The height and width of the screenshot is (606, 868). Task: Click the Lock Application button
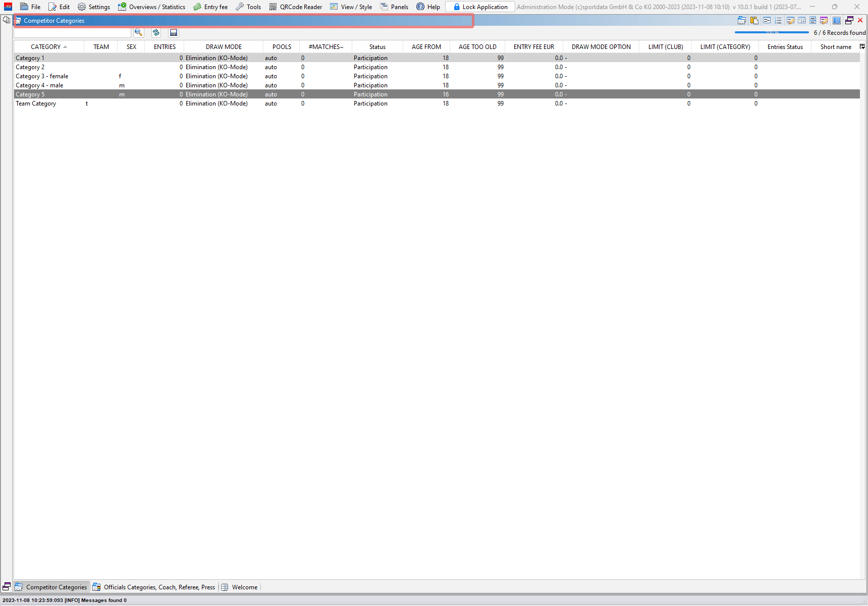(480, 7)
